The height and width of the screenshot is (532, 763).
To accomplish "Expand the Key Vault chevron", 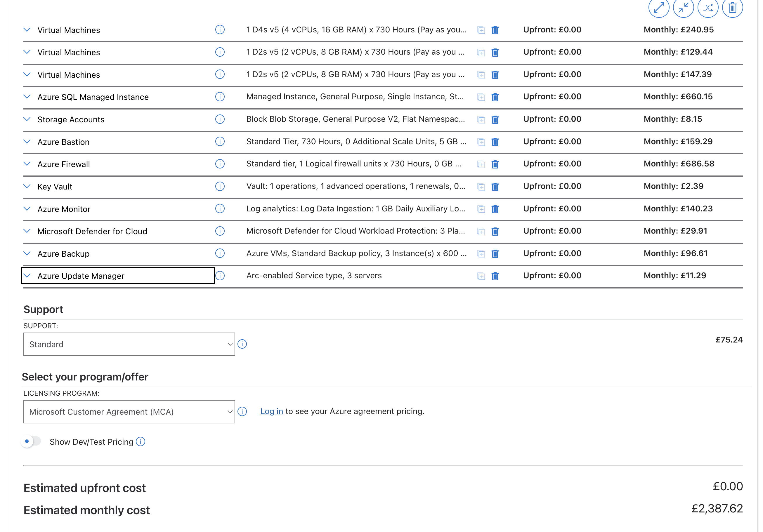I will click(27, 186).
